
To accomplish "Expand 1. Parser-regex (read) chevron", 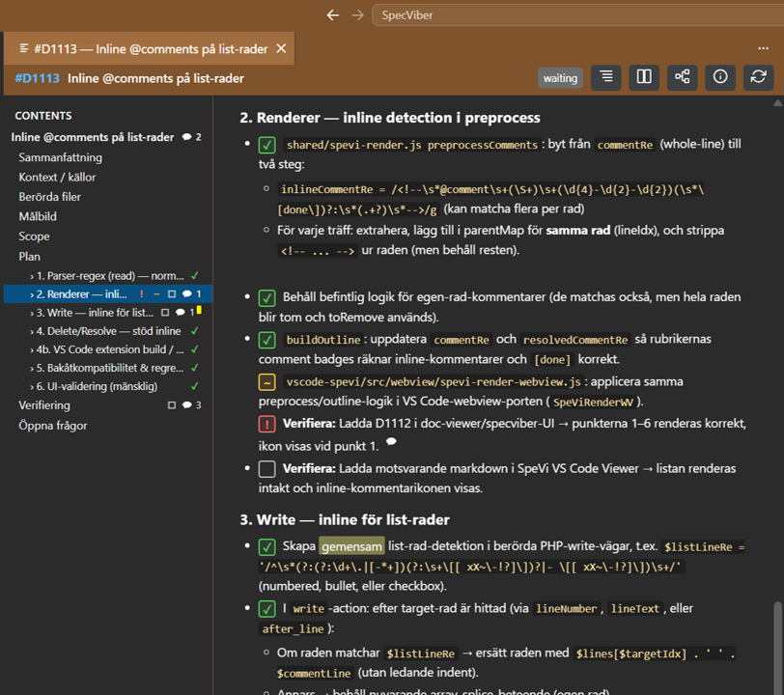I will [x=32, y=276].
